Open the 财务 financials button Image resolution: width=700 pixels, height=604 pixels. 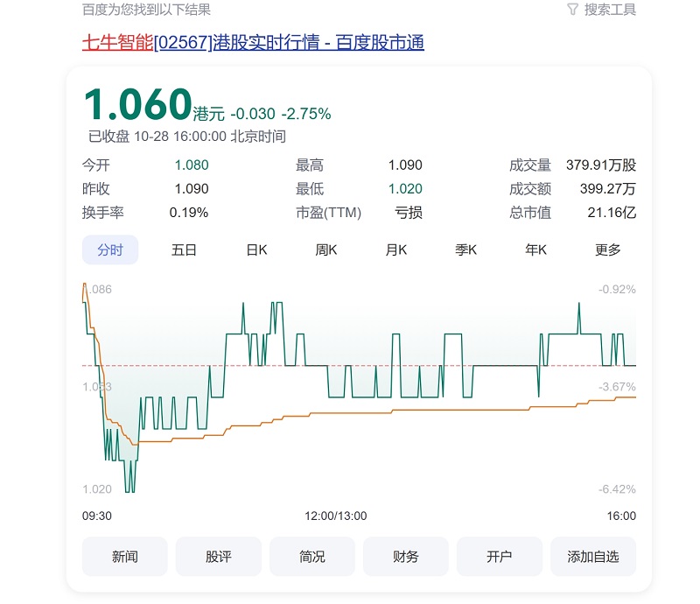[406, 557]
